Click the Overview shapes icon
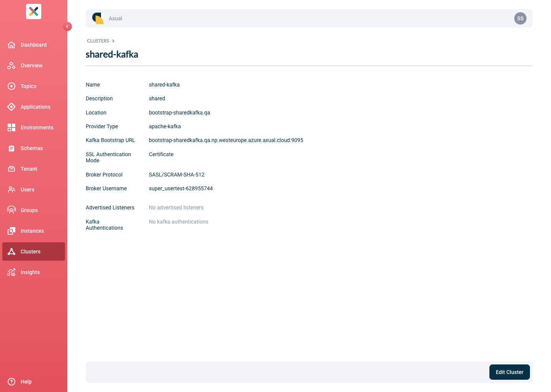Viewport: 551px width, 392px height. coord(11,65)
